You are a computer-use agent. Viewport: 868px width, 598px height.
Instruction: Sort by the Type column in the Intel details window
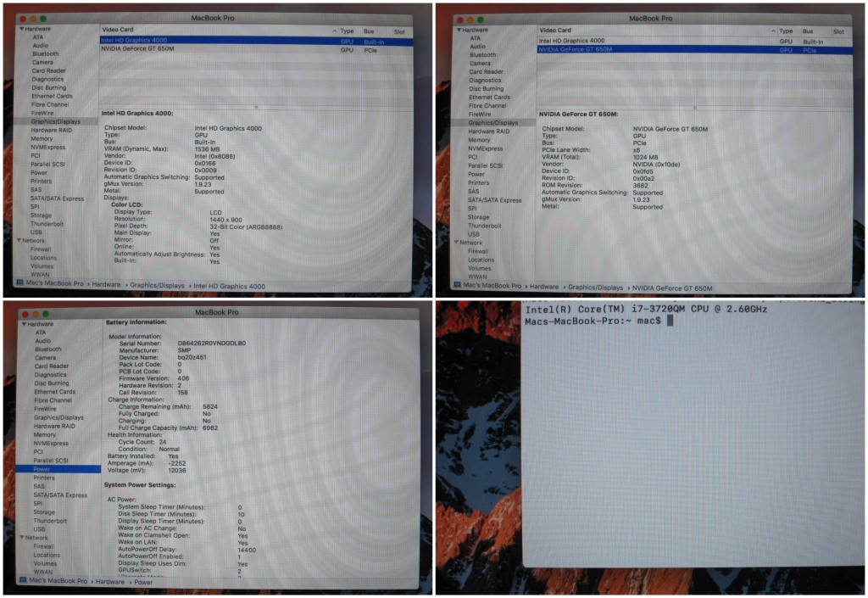click(347, 31)
